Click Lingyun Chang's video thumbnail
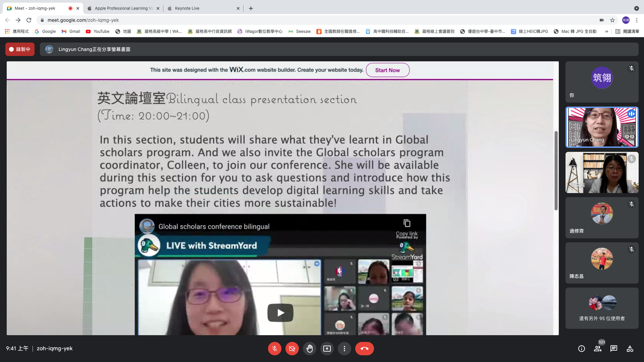Image resolution: width=644 pixels, height=362 pixels. [x=602, y=127]
